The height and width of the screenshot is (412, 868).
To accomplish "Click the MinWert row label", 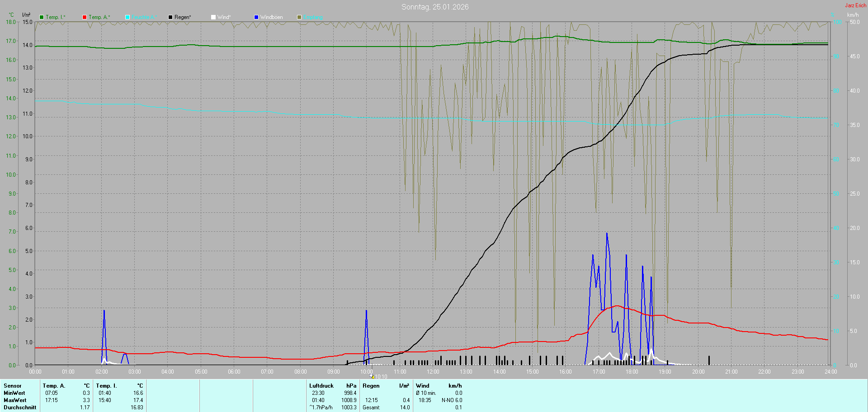I will [x=14, y=393].
